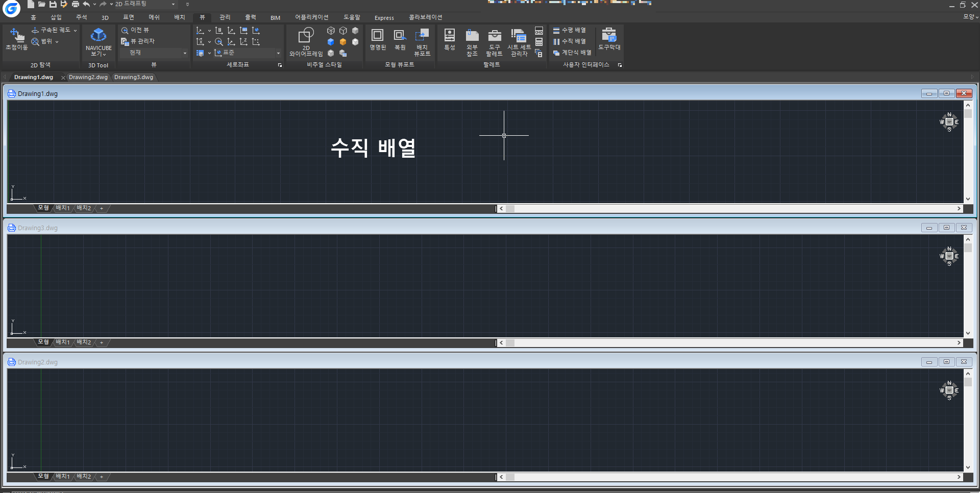
Task: Open the 특성 (properties) palette
Action: [450, 39]
